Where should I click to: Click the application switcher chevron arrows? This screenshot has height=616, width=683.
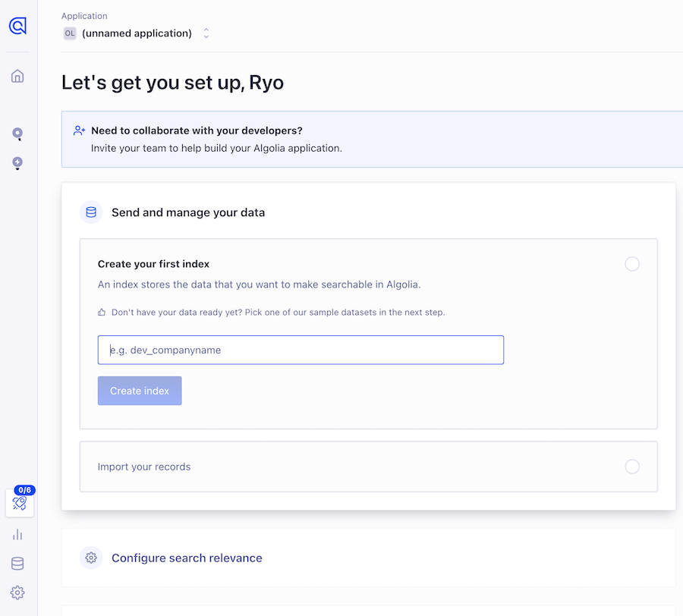(206, 33)
